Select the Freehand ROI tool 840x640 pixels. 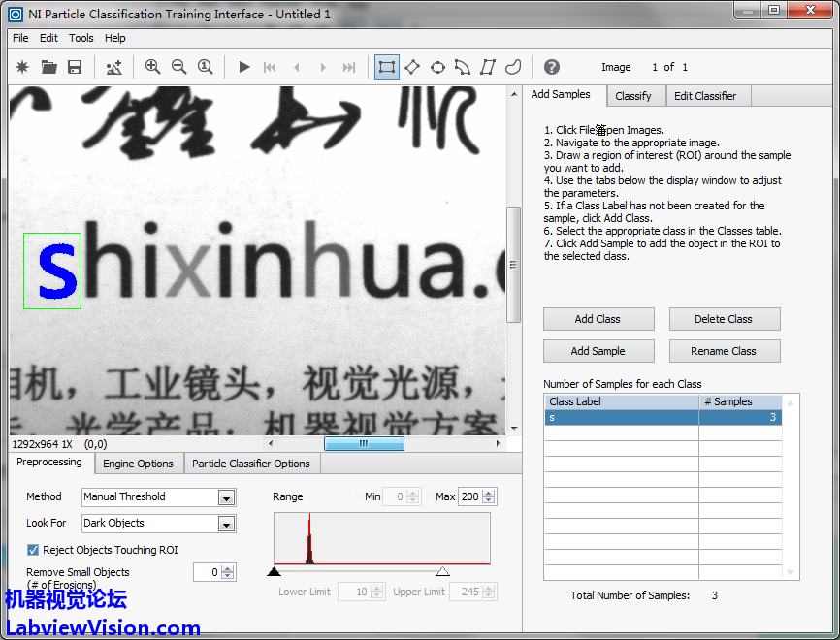pos(513,67)
